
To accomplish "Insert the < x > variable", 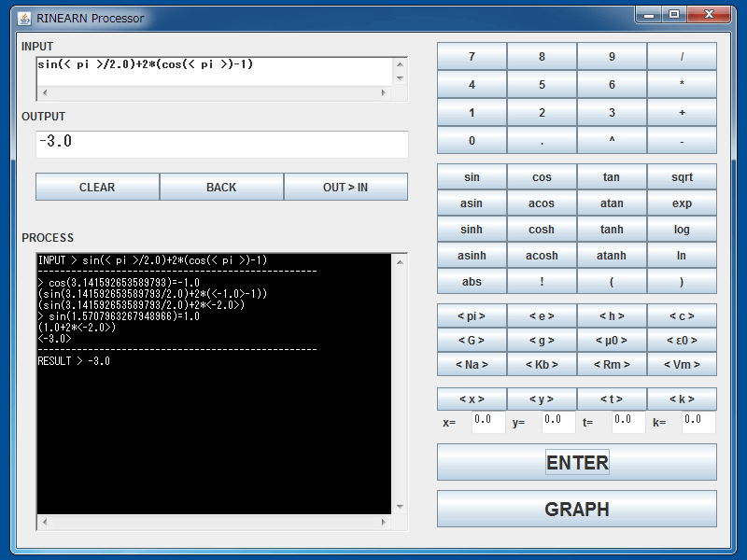I will [472, 399].
